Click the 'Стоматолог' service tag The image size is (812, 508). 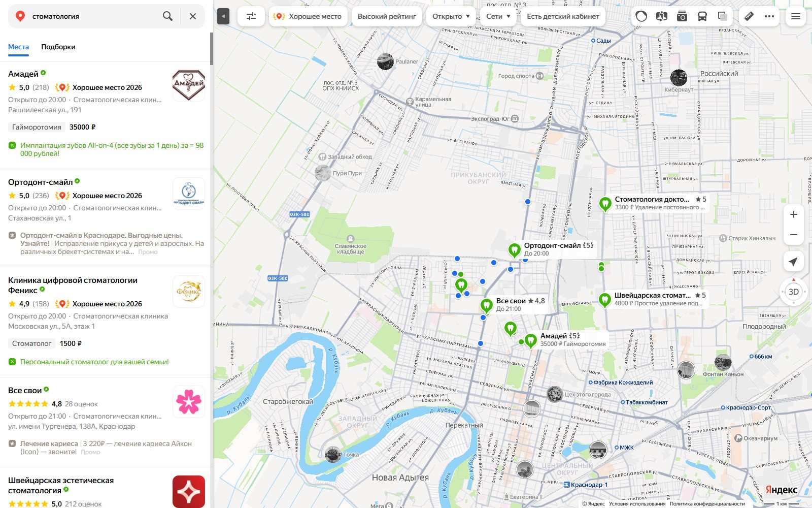tap(31, 343)
